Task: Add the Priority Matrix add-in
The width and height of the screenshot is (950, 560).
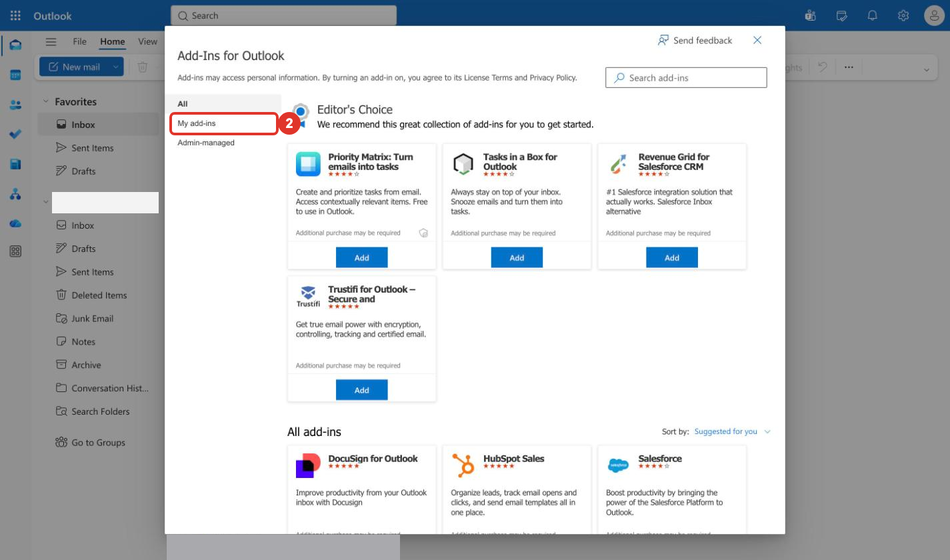Action: point(362,258)
